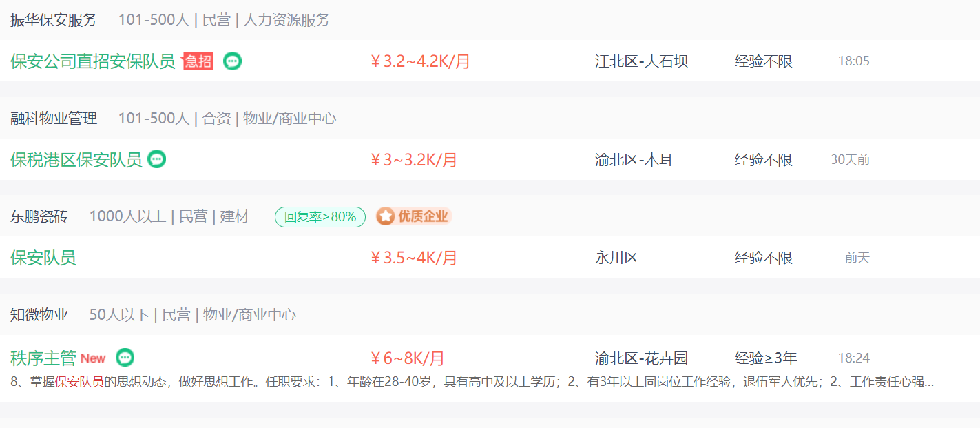Click the 回复率≥80% badge

click(320, 217)
